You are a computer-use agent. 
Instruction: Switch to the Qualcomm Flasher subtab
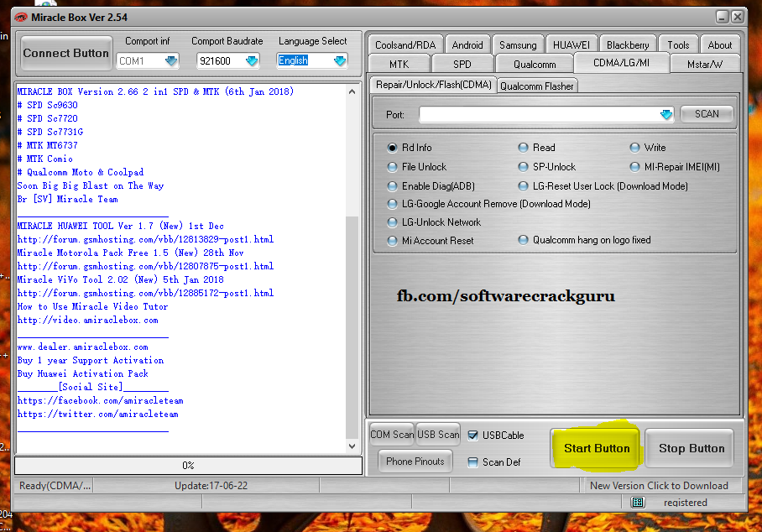pyautogui.click(x=537, y=86)
